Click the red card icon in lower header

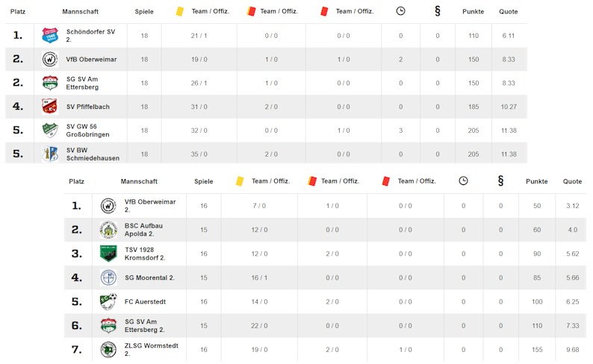(386, 181)
